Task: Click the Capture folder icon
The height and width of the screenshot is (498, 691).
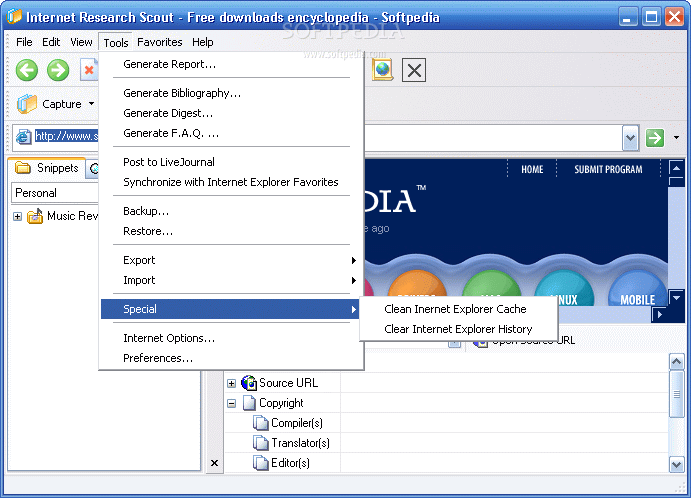Action: click(27, 104)
